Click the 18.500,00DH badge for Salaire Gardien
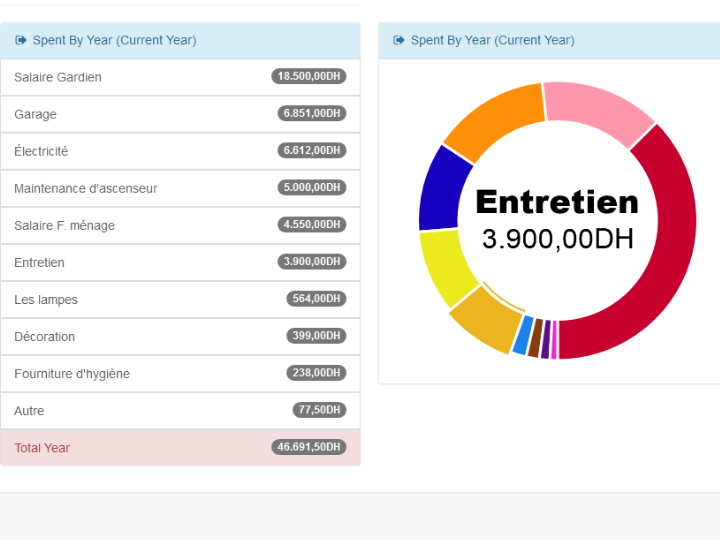The height and width of the screenshot is (540, 720). [x=308, y=77]
